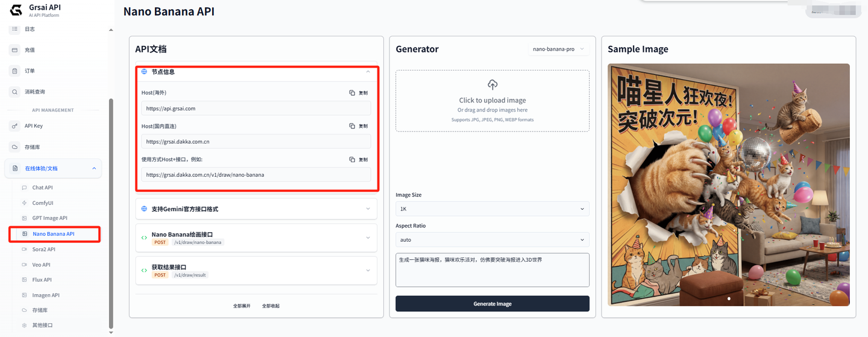The width and height of the screenshot is (868, 337).
Task: Expand the 获取结果接口 section
Action: (x=368, y=271)
